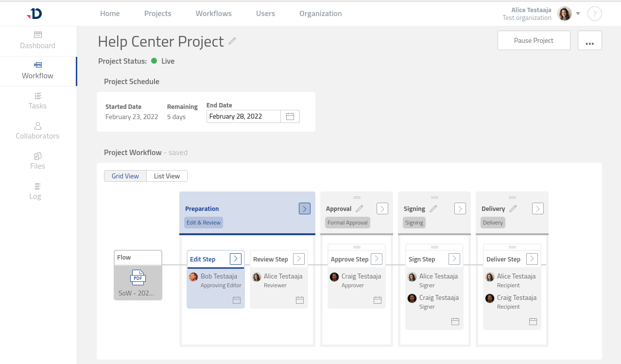Open the user account dropdown arrow

click(x=578, y=14)
